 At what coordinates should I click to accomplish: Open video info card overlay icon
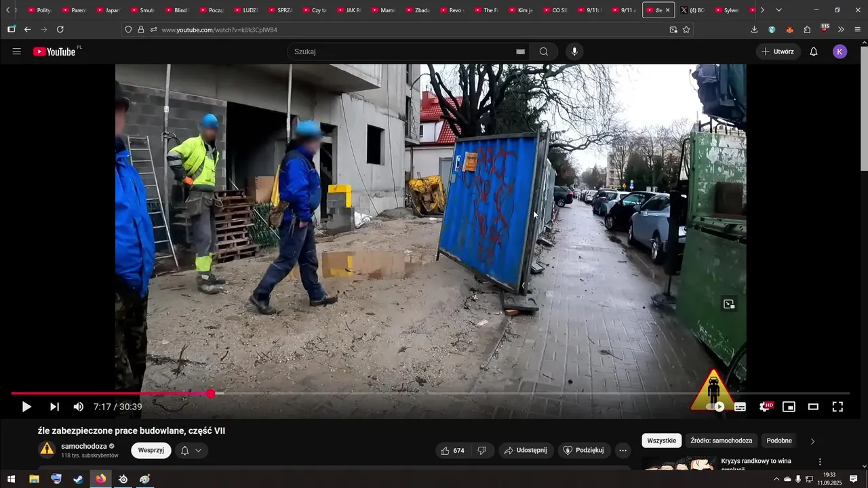tap(729, 304)
